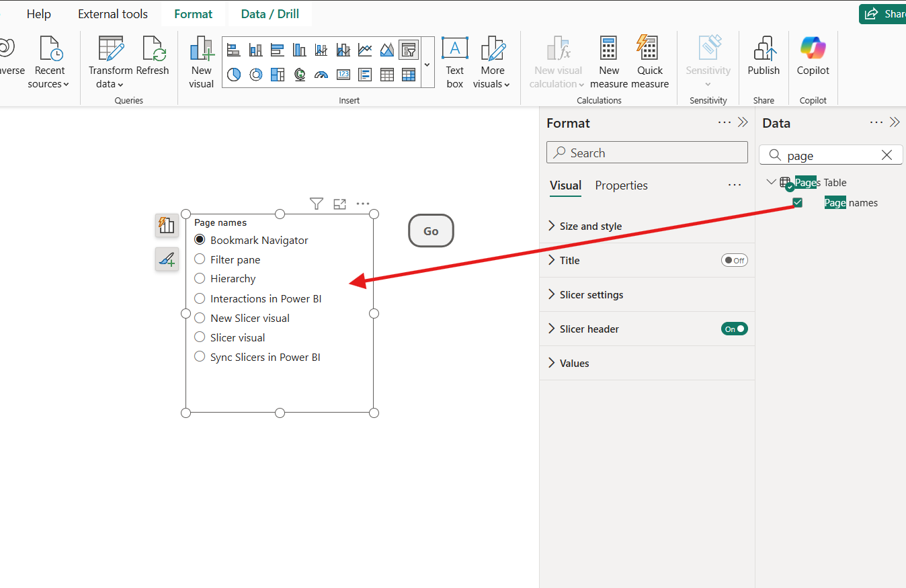Click the Format pane Search field

647,153
